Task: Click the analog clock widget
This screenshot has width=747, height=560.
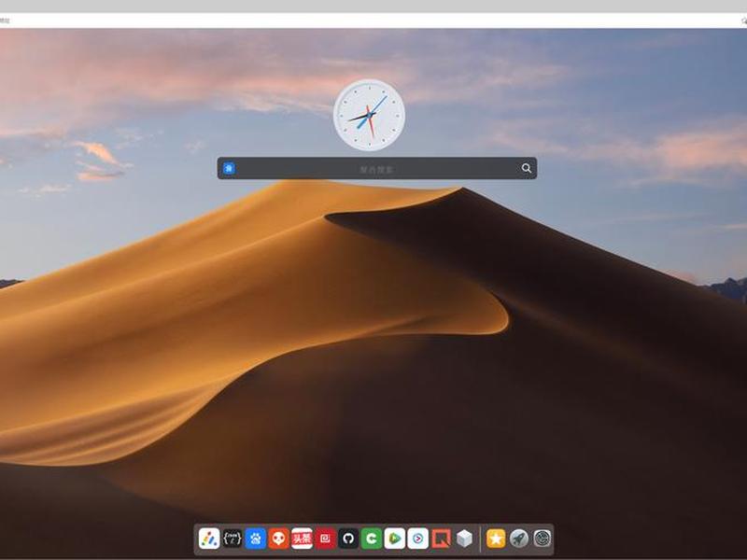Action: (x=369, y=115)
